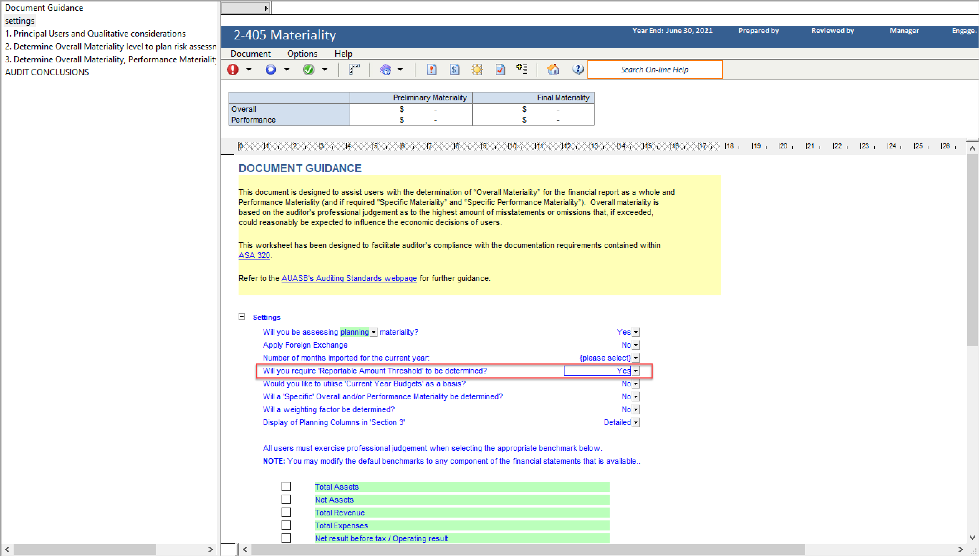Open the Help menu
The height and width of the screenshot is (557, 980).
click(343, 53)
